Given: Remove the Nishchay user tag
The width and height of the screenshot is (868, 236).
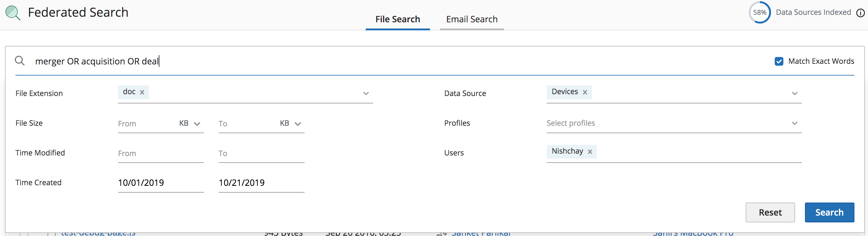Looking at the screenshot, I should [x=590, y=151].
